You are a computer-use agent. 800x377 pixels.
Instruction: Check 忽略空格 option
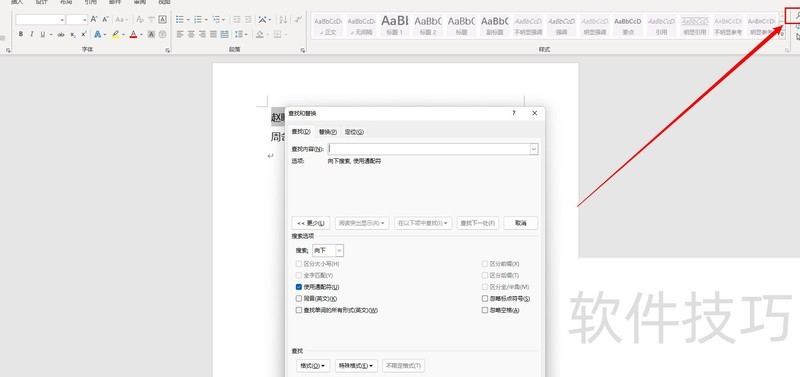click(485, 310)
